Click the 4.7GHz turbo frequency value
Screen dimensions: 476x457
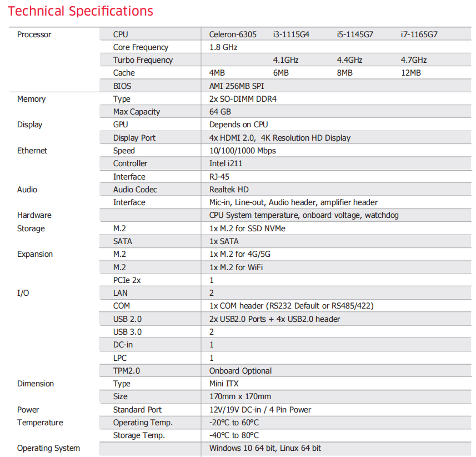click(x=414, y=60)
